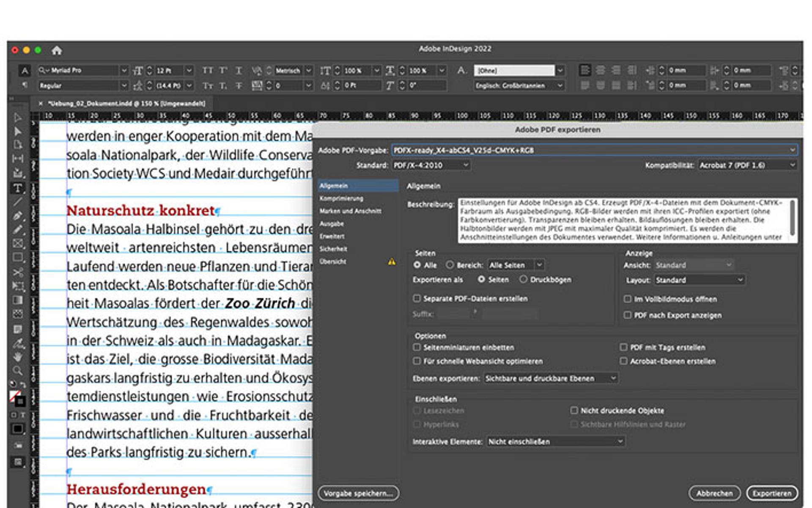
Task: Align paragraph left in control panel
Action: pyautogui.click(x=585, y=70)
